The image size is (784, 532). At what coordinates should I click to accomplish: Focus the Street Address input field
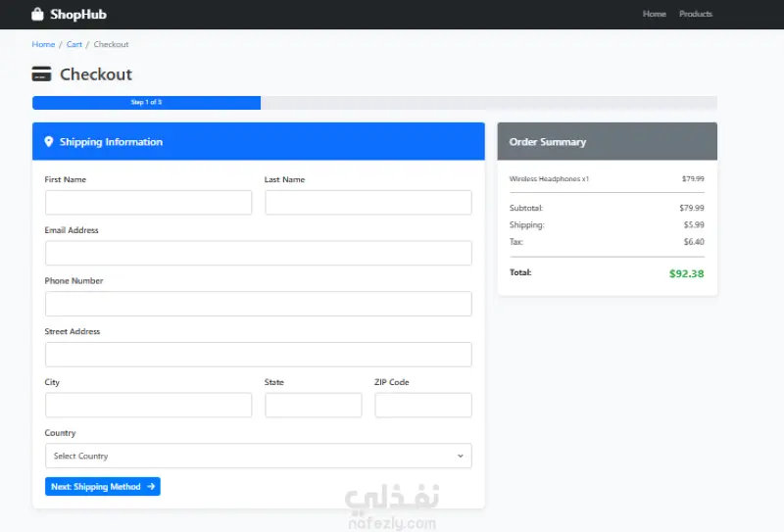pyautogui.click(x=259, y=355)
